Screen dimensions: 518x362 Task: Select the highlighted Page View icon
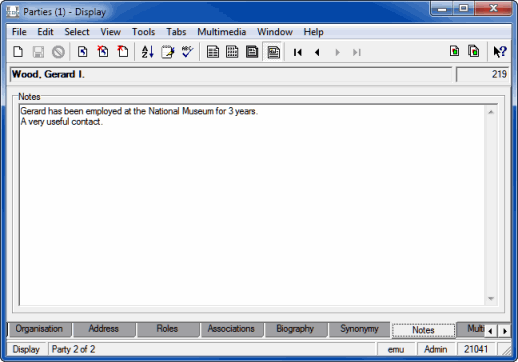(x=273, y=52)
